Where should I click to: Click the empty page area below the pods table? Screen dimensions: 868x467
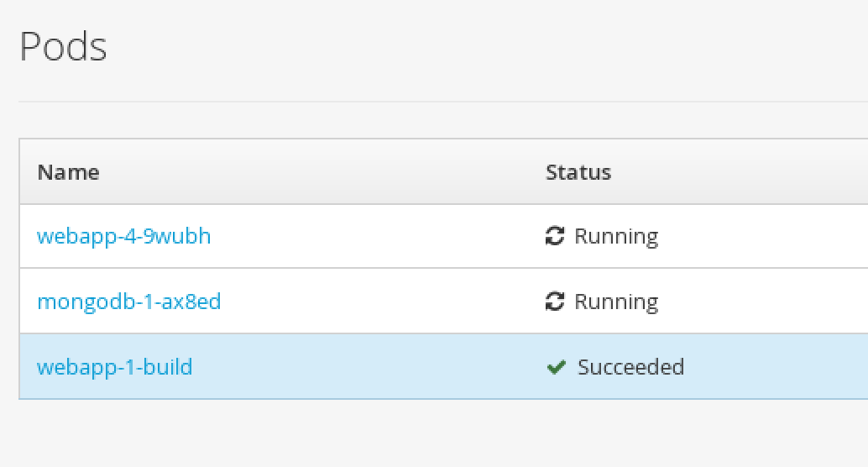coord(443,433)
